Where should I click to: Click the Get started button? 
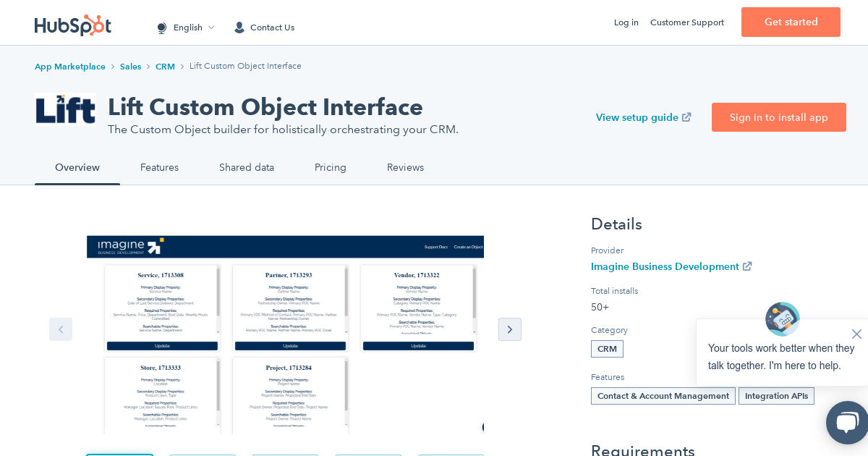click(791, 22)
